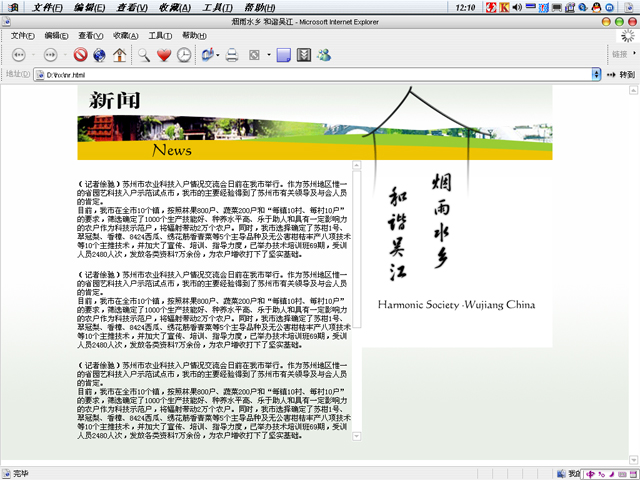Viewport: 640px width, 480px height.
Task: Click the 转到 Go button
Action: pos(621,75)
